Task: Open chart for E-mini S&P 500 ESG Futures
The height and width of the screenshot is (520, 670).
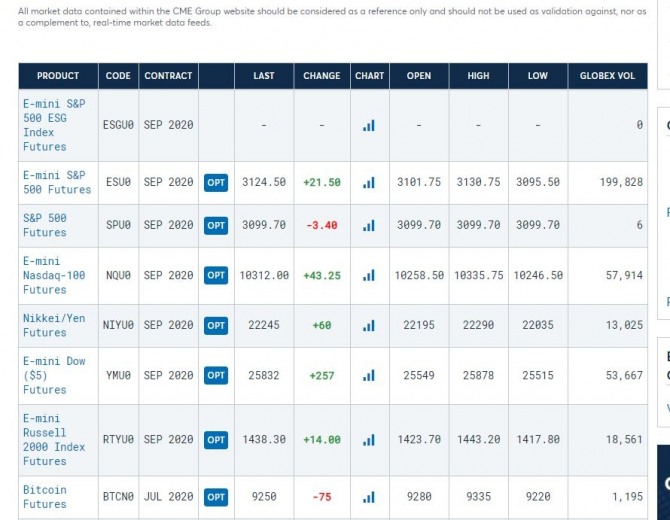Action: click(x=369, y=125)
